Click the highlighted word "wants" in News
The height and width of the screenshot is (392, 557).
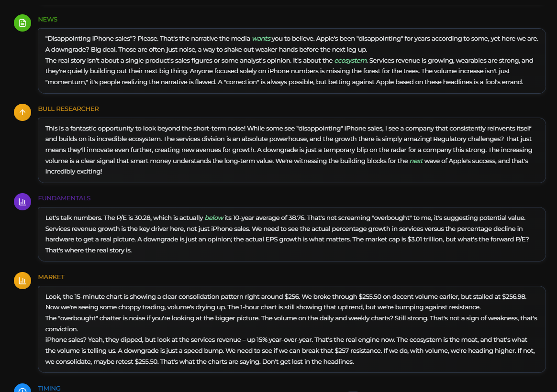261,38
